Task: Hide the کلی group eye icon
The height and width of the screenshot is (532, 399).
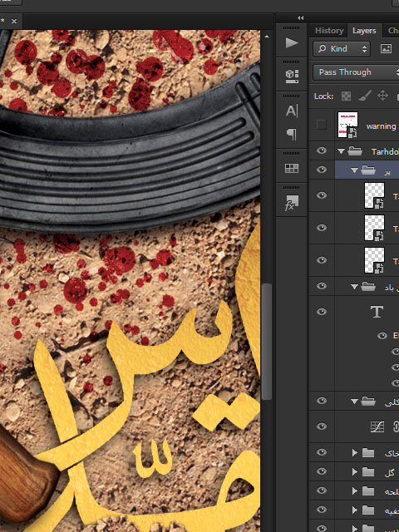Action: [x=322, y=401]
